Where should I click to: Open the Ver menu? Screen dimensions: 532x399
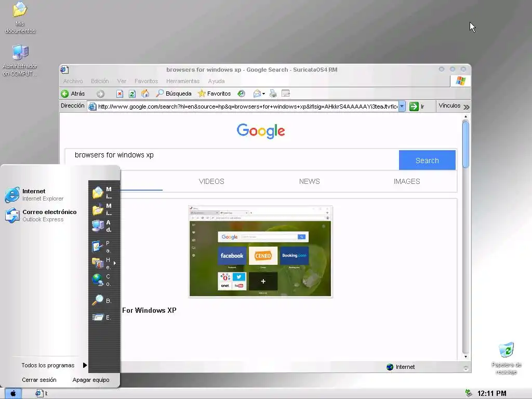(122, 81)
